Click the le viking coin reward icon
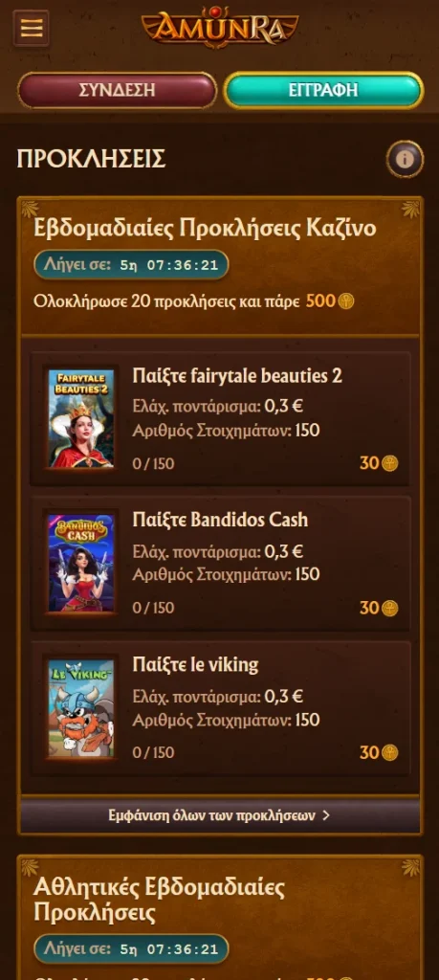This screenshot has height=980, width=439. (389, 752)
